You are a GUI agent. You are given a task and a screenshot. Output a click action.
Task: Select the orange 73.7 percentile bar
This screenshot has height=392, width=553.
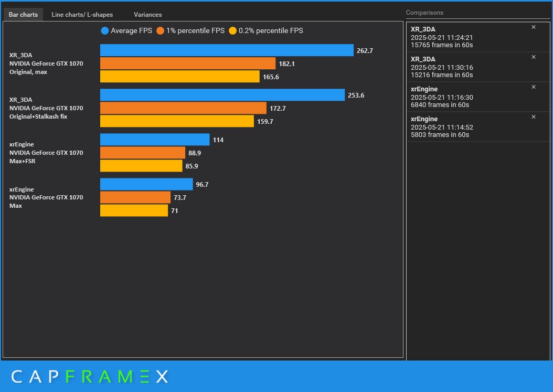pyautogui.click(x=135, y=197)
